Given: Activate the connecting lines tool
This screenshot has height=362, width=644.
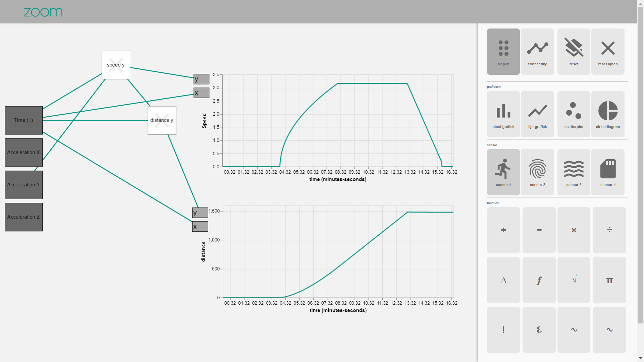Looking at the screenshot, I should 537,51.
